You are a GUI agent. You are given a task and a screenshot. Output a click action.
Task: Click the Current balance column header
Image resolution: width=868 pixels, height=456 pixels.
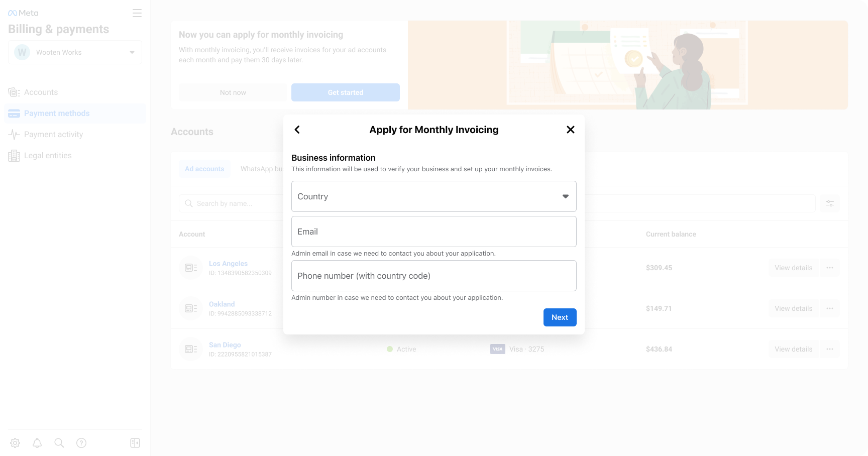(671, 234)
